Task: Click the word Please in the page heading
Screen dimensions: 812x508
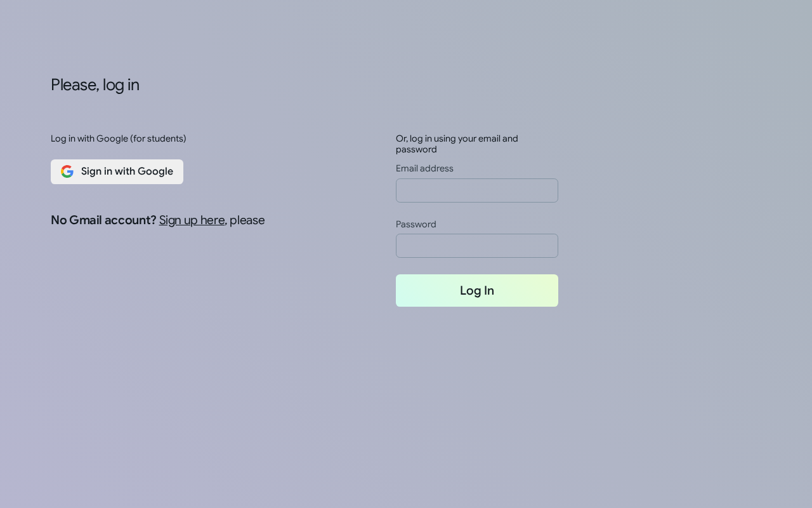Action: [74, 84]
